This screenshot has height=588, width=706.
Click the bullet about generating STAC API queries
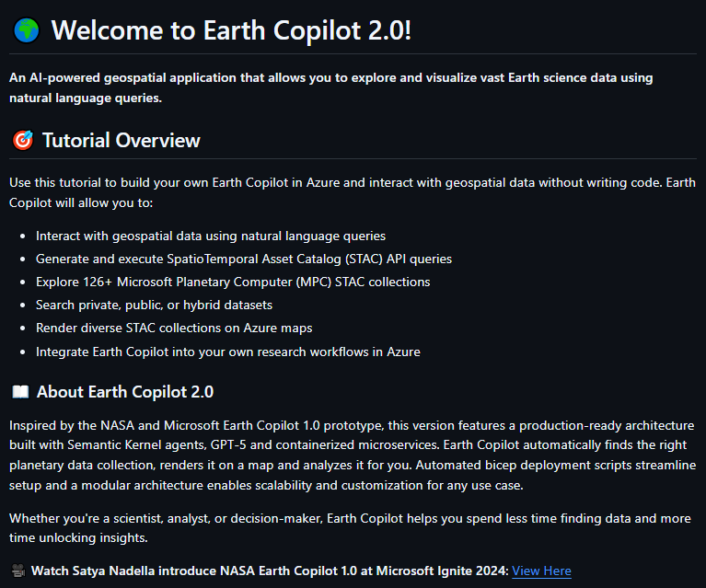pyautogui.click(x=243, y=259)
